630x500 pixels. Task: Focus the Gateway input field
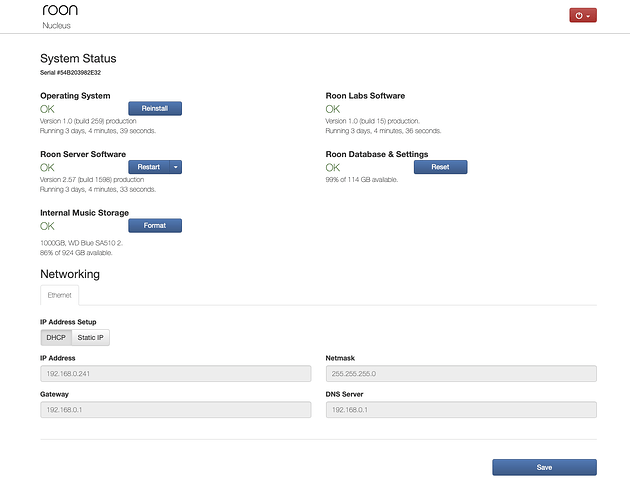pos(175,410)
